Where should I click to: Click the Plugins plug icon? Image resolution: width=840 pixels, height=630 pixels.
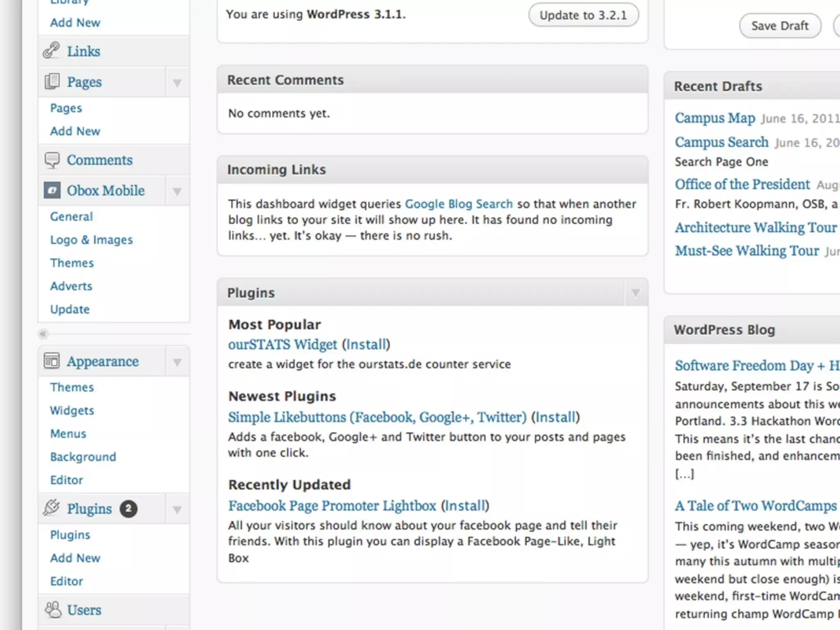click(x=52, y=508)
